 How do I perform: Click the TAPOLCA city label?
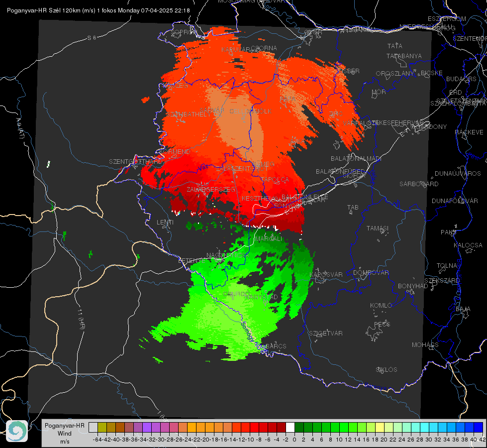275,179
